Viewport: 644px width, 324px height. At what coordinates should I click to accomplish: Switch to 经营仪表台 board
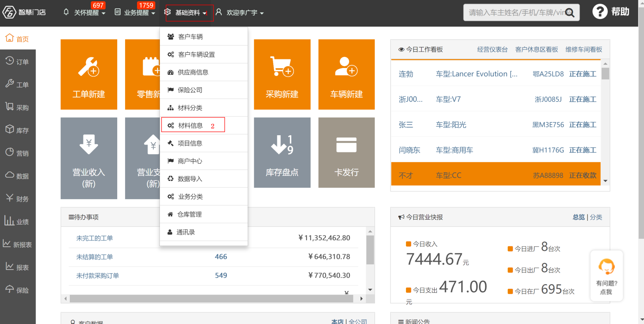pyautogui.click(x=492, y=50)
